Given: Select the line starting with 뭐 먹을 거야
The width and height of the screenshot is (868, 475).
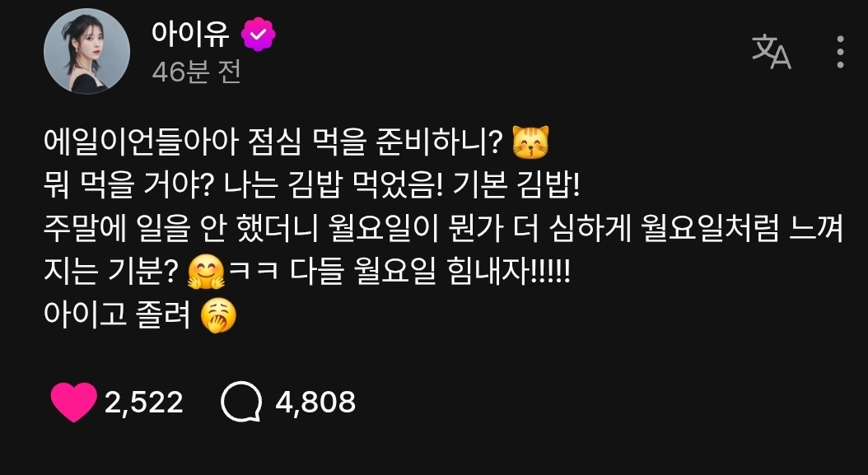Looking at the screenshot, I should [311, 187].
